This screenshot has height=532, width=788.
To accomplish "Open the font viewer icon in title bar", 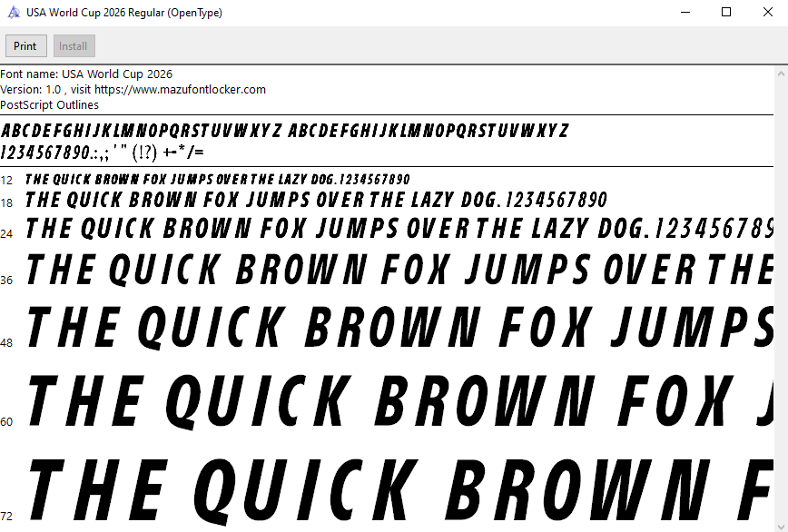I will tap(13, 13).
